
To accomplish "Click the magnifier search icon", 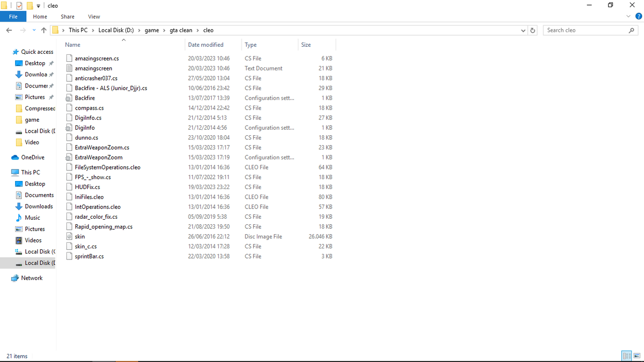I will click(x=632, y=30).
